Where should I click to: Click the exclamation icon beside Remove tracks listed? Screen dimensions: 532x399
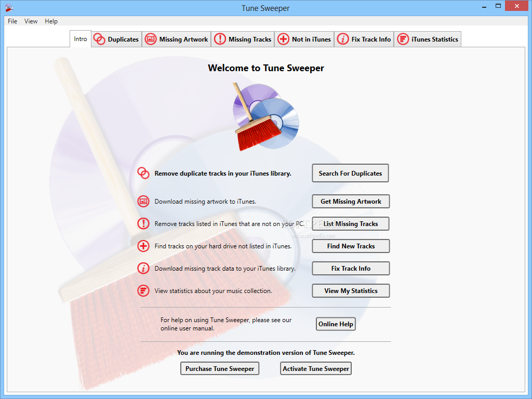coord(143,223)
